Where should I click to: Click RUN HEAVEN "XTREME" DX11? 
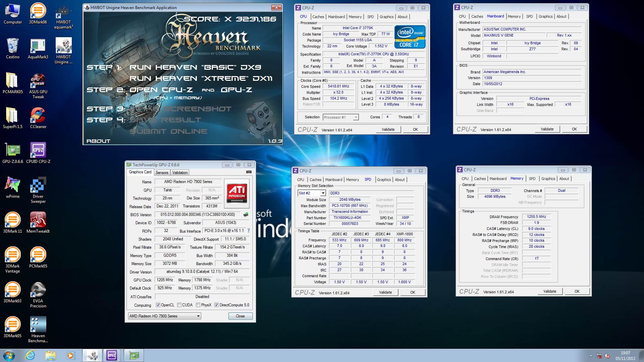(x=201, y=78)
